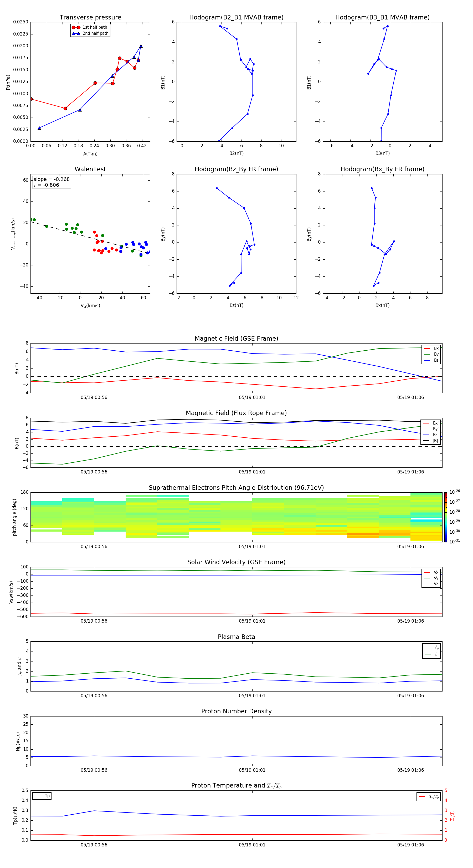Click the Suprathermal Electrons Pitch Angle Distribution title
473x868 pixels.
coord(236,488)
